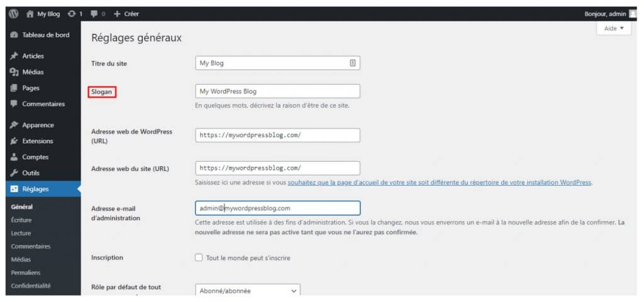Enable Tout le monde peut s'inscrire checkbox
644x302 pixels.
tap(199, 257)
